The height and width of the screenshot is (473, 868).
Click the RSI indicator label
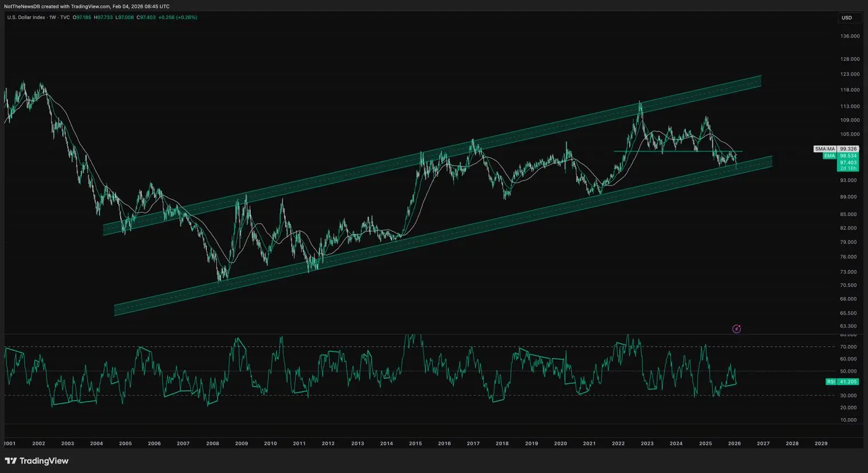click(x=831, y=382)
